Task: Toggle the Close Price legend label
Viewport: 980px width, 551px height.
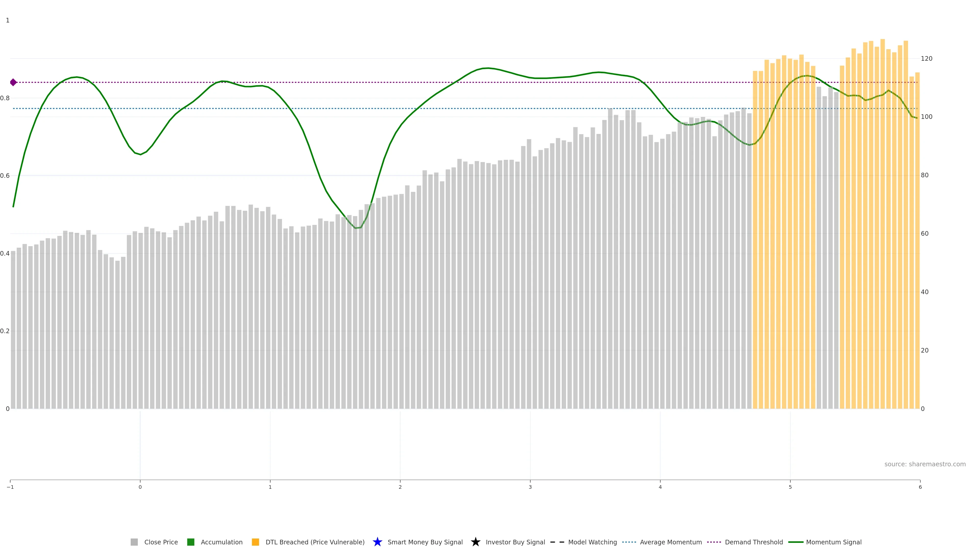Action: pos(161,542)
